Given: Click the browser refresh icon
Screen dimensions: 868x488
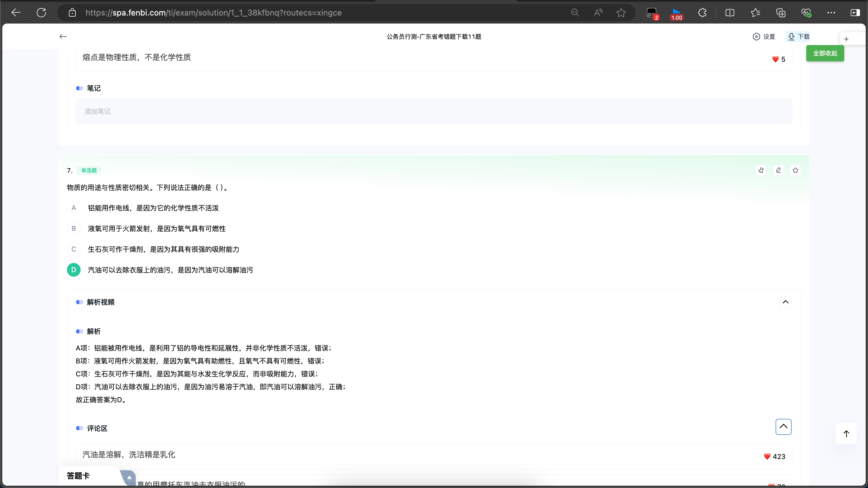Looking at the screenshot, I should click(x=41, y=13).
